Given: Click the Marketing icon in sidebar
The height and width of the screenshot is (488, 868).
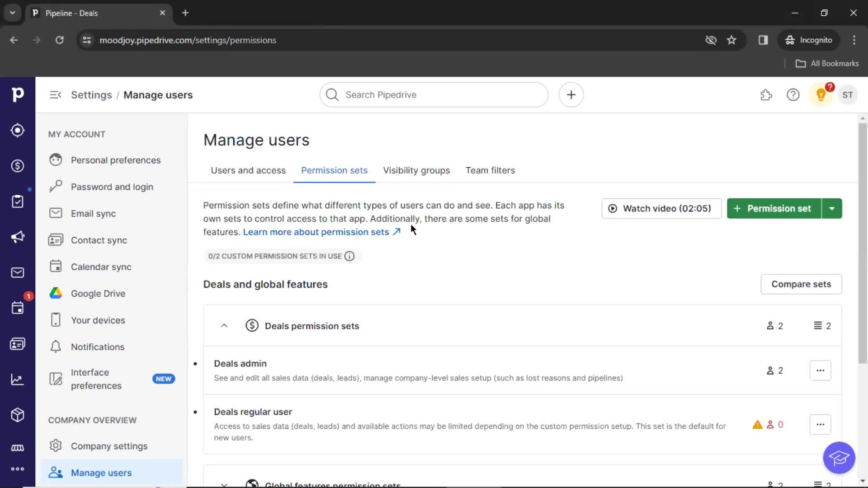Looking at the screenshot, I should coord(18,237).
